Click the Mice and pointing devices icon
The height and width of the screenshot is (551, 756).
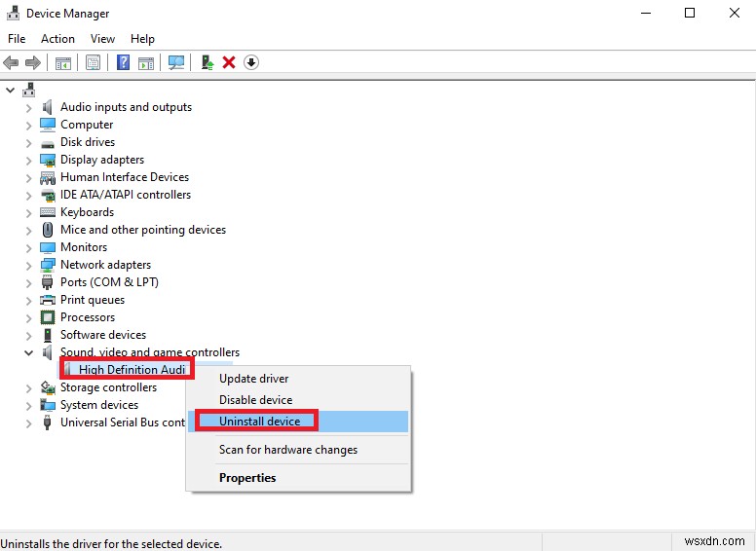pos(47,230)
